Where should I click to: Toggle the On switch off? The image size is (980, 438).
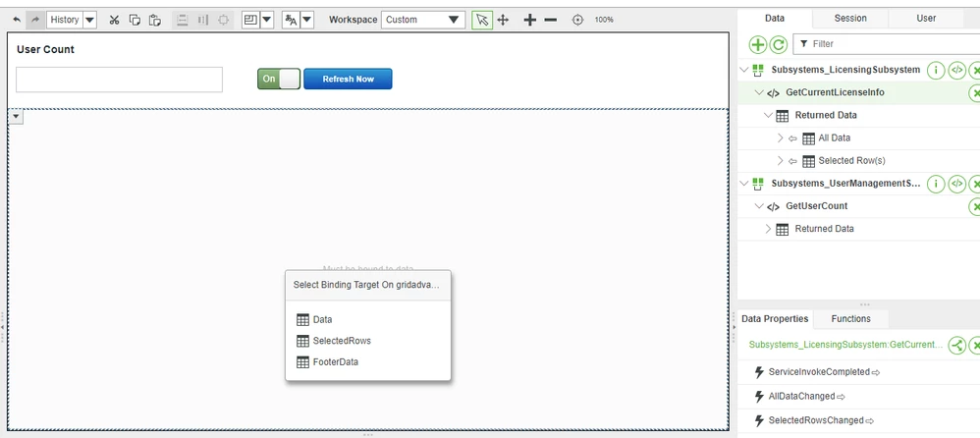click(279, 79)
